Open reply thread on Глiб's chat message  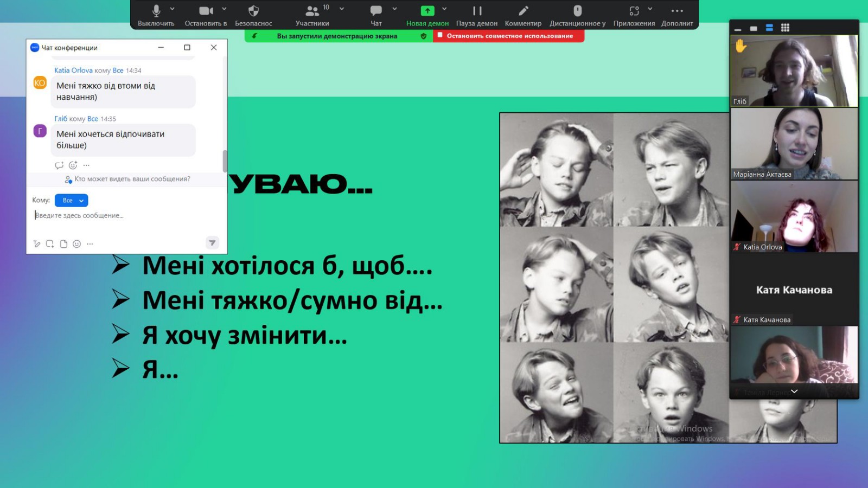59,165
